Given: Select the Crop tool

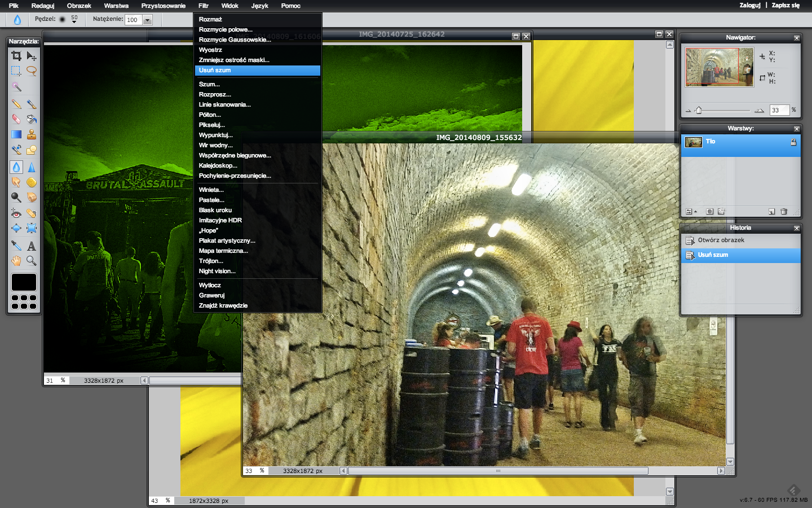Looking at the screenshot, I should pos(16,56).
